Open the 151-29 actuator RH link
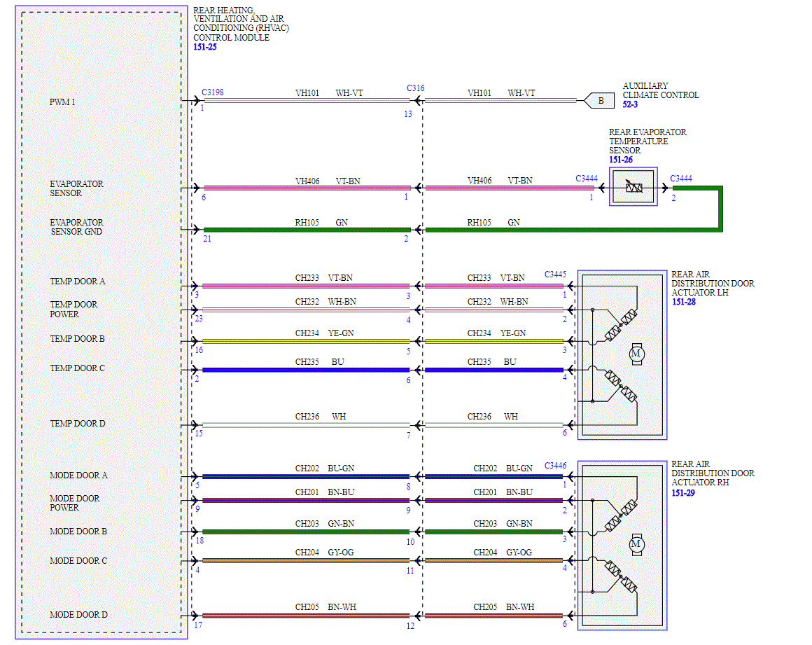812x645 pixels. pyautogui.click(x=683, y=493)
